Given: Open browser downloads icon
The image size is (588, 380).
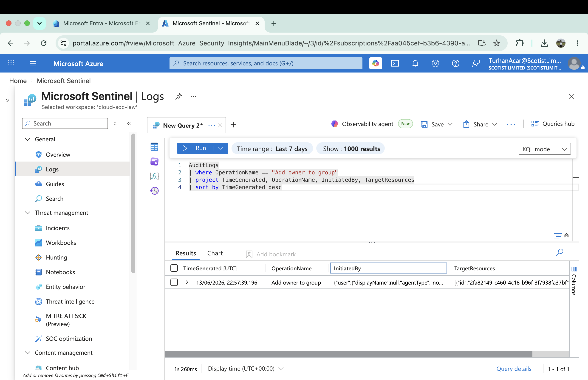Looking at the screenshot, I should [x=544, y=43].
